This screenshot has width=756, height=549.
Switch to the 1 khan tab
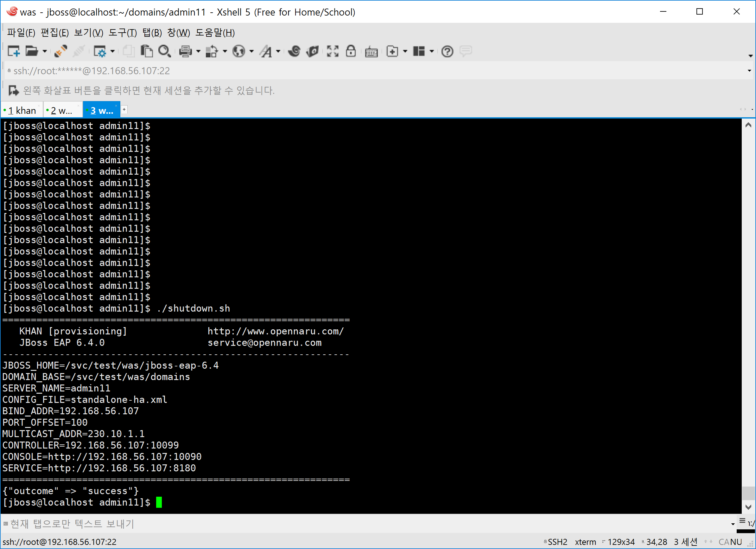click(x=22, y=110)
